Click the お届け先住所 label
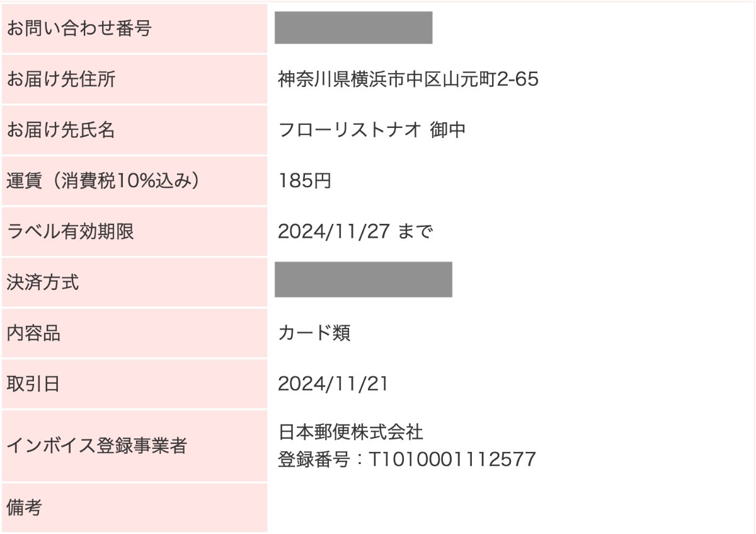 (61, 79)
